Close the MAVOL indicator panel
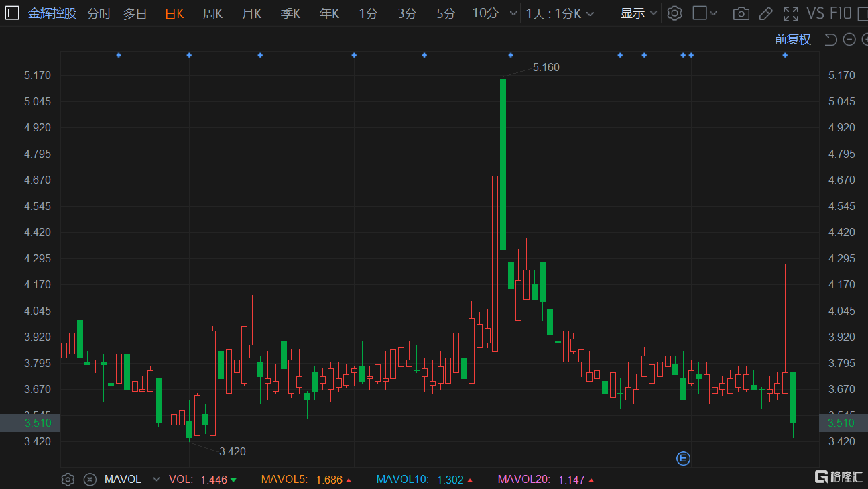This screenshot has width=868, height=489. point(90,480)
